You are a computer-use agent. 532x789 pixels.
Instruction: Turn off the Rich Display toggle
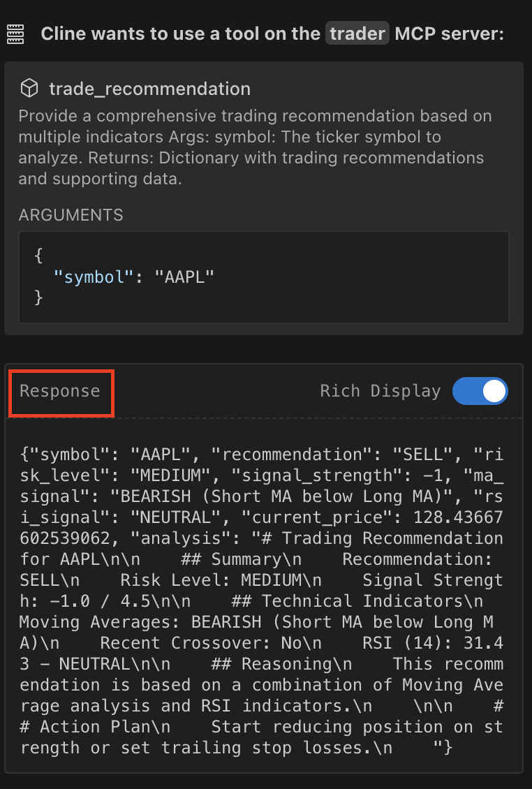[480, 391]
